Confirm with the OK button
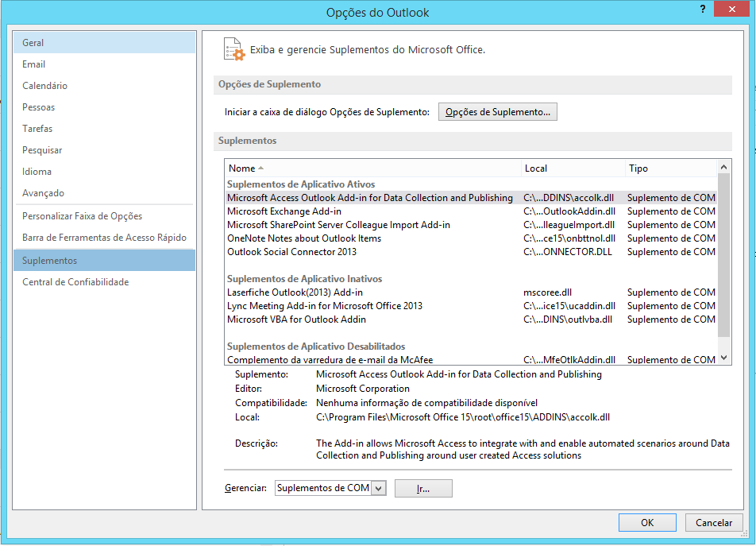This screenshot has width=756, height=546. click(x=647, y=522)
